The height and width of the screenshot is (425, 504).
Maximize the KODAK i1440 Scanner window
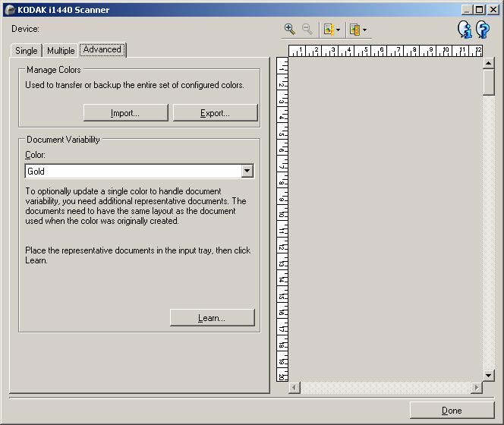pyautogui.click(x=479, y=10)
